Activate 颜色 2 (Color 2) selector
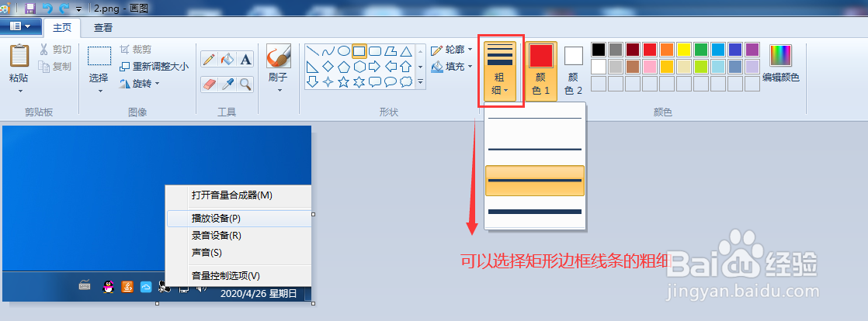 click(574, 70)
